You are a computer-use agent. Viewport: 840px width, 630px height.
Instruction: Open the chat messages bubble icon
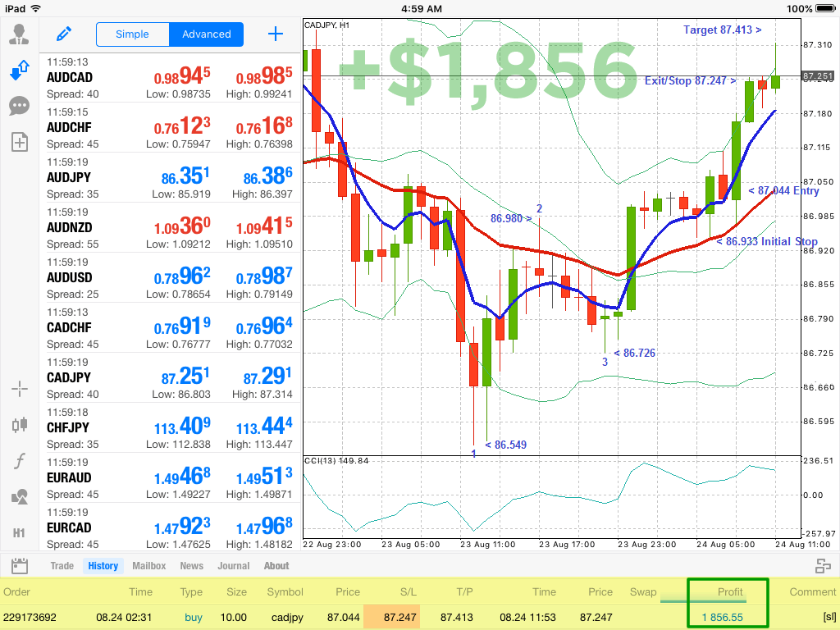(x=20, y=106)
